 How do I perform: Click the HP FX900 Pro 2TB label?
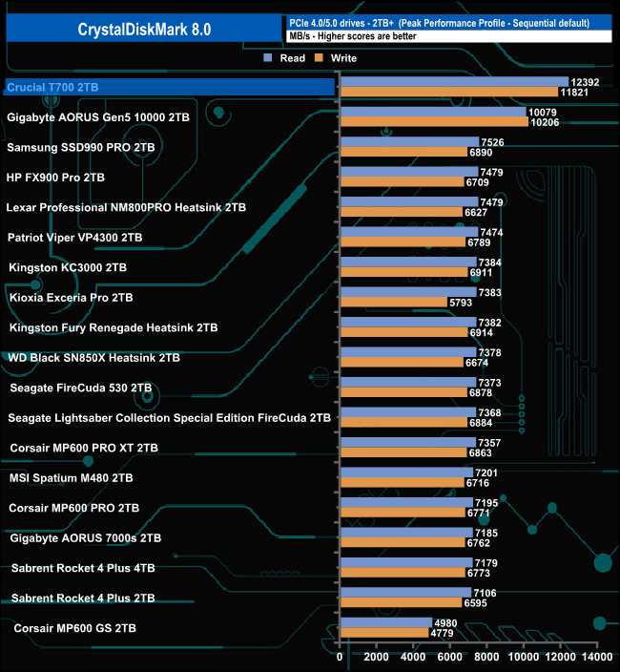[55, 178]
